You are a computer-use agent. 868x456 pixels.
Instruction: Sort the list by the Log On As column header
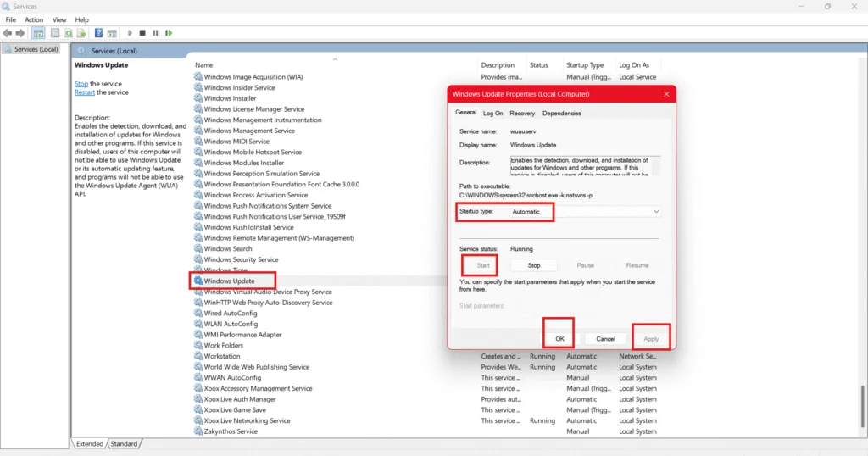coord(634,64)
